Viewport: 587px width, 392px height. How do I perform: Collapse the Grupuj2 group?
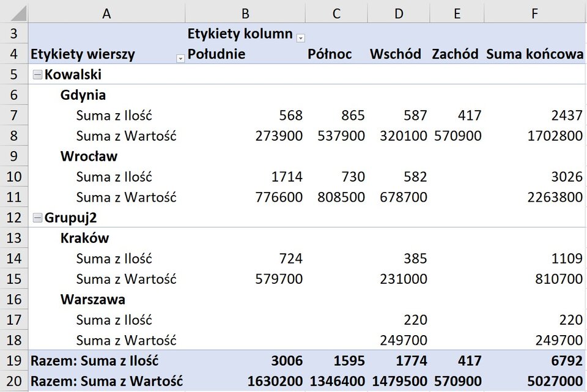[x=38, y=217]
